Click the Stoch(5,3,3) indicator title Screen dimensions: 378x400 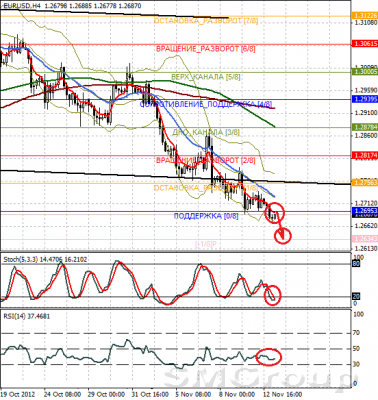coord(45,259)
